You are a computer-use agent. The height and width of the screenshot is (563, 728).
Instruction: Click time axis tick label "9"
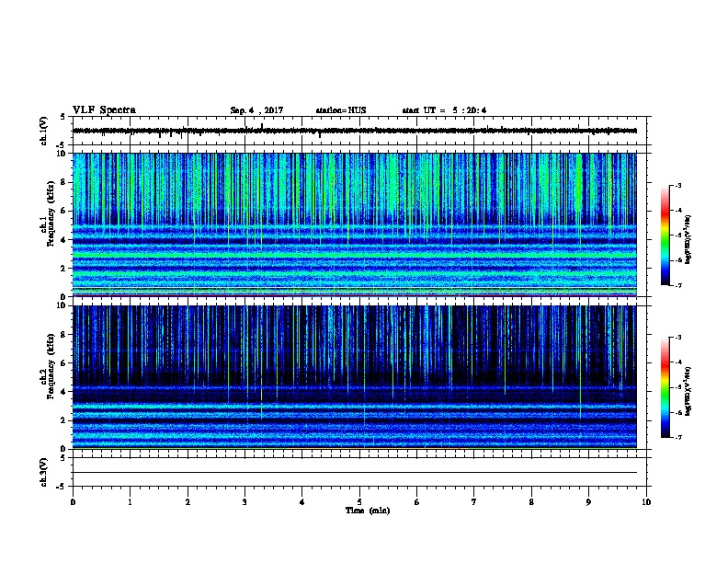588,502
